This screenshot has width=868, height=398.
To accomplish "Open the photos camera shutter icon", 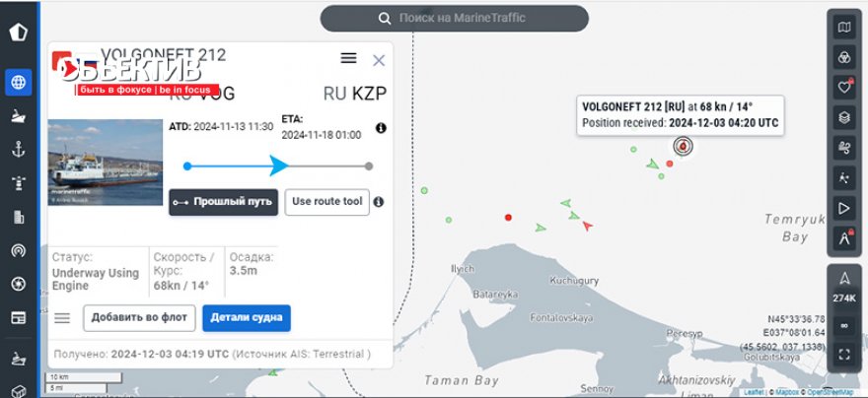I will tap(19, 284).
